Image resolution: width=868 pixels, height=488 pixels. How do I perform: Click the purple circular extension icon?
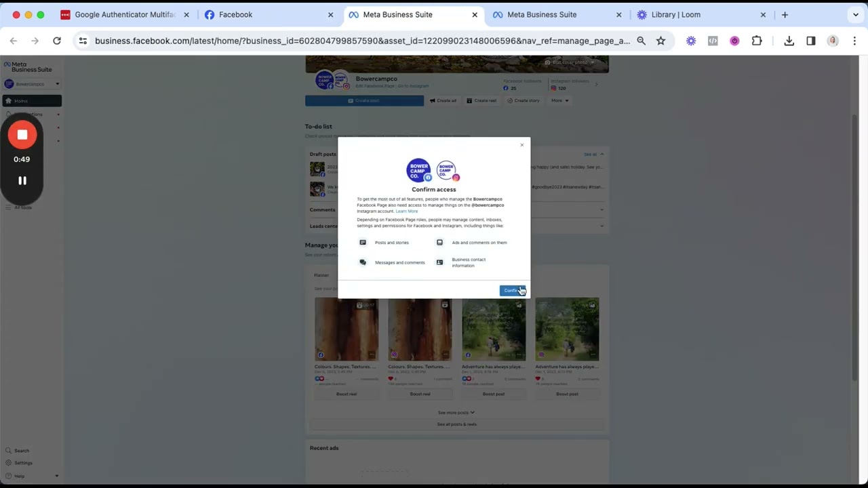734,41
